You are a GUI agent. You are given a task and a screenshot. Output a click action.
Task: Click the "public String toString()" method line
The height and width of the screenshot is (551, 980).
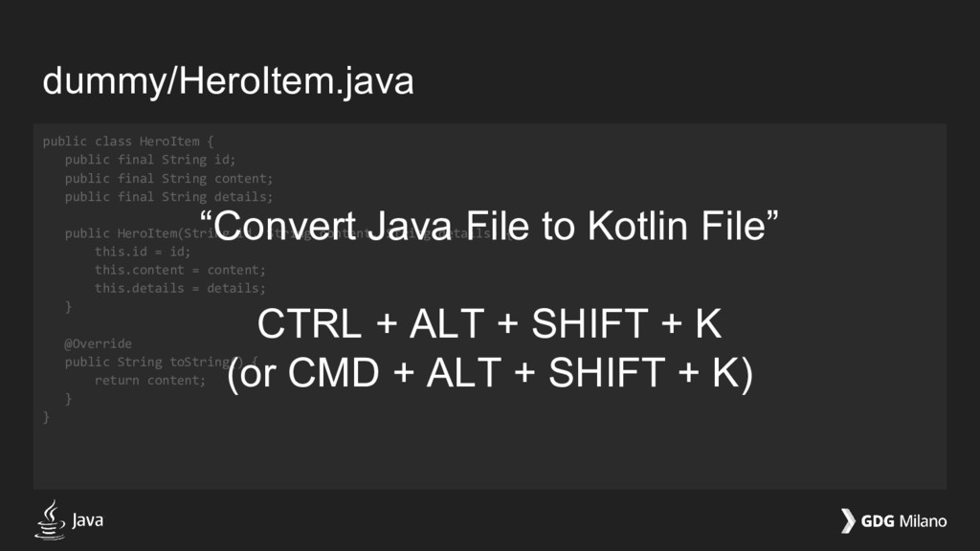[161, 362]
